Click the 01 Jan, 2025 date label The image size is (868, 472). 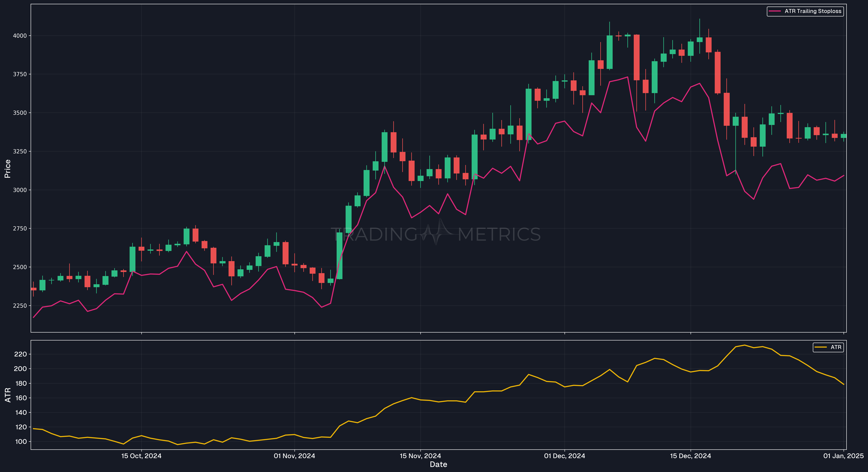point(843,456)
